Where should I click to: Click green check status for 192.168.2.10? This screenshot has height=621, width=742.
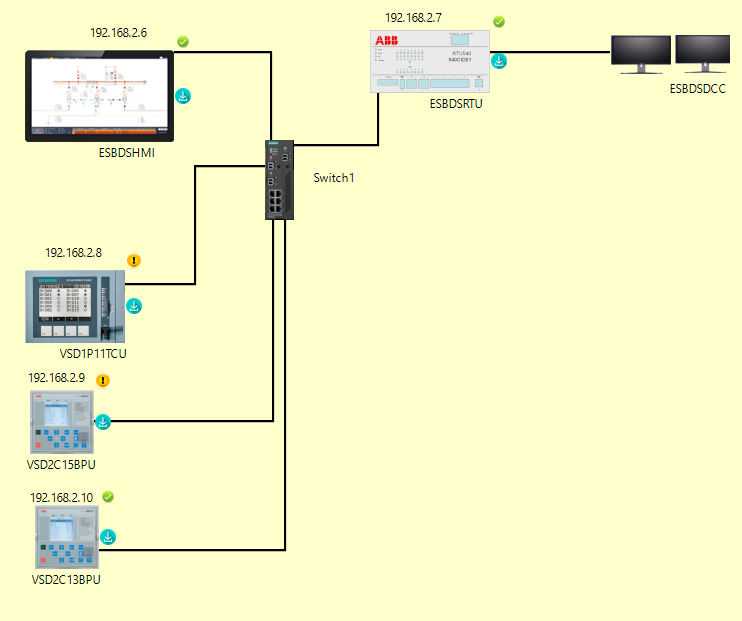tap(108, 496)
